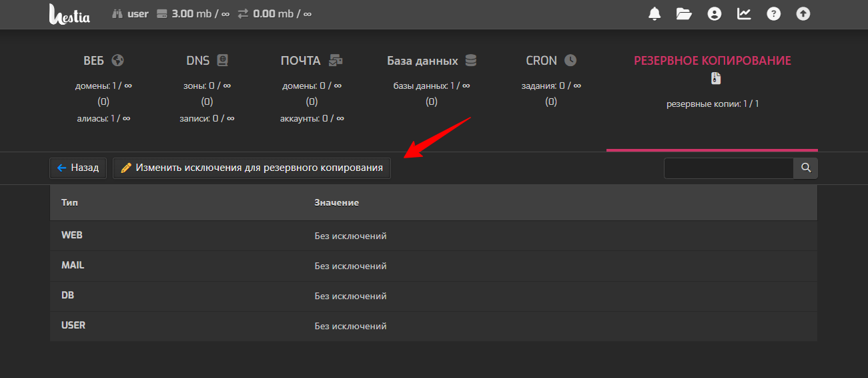The width and height of the screenshot is (868, 378).
Task: Open the help question mark icon
Action: coord(773,14)
